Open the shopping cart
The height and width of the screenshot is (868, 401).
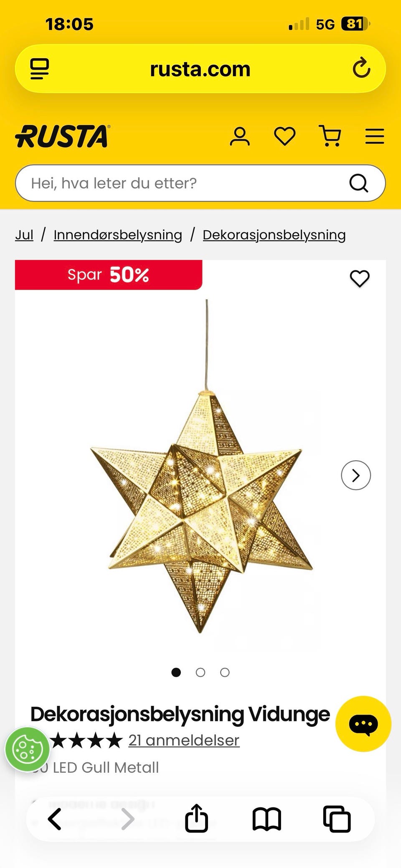click(x=330, y=136)
